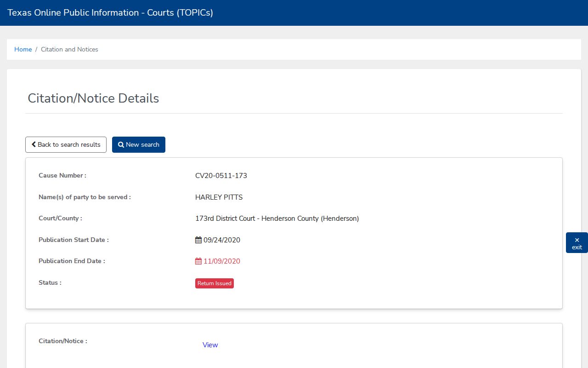The width and height of the screenshot is (588, 368).
Task: Click the Back to search results button
Action: (x=66, y=144)
